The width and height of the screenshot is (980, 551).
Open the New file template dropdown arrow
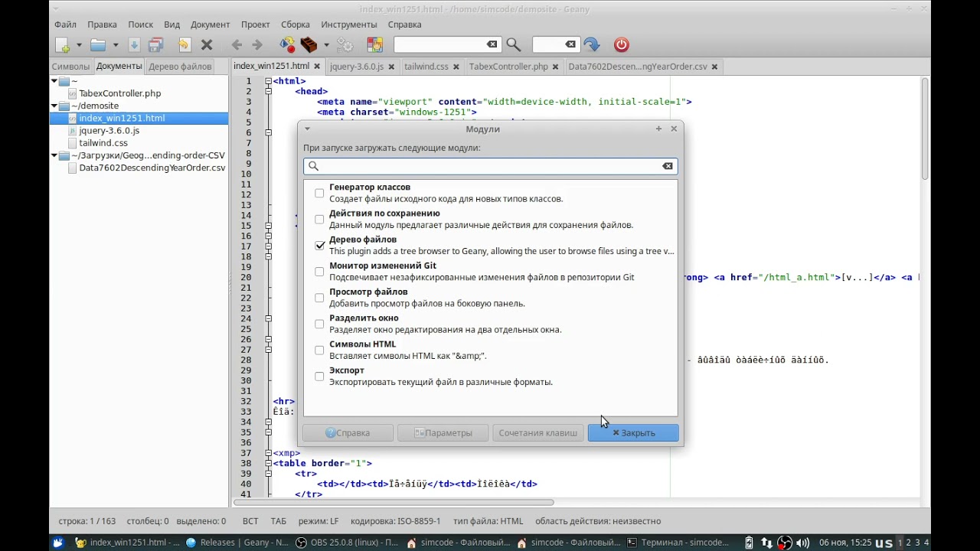[x=79, y=45]
